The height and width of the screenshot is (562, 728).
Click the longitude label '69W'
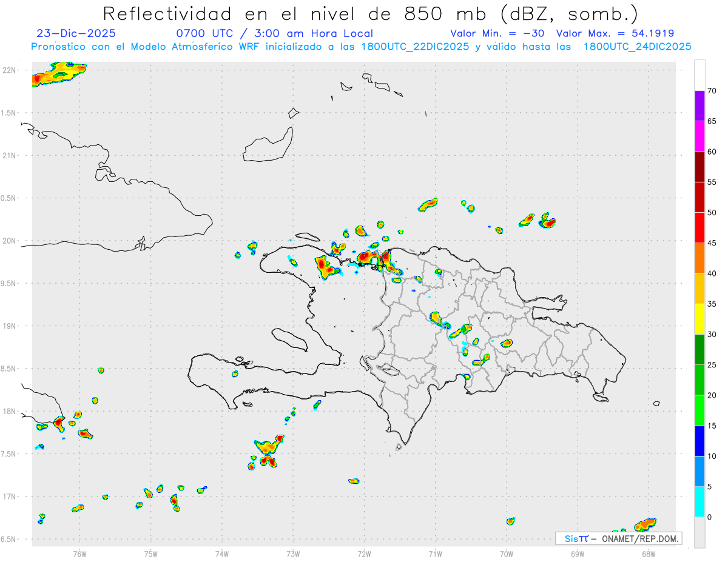point(578,554)
